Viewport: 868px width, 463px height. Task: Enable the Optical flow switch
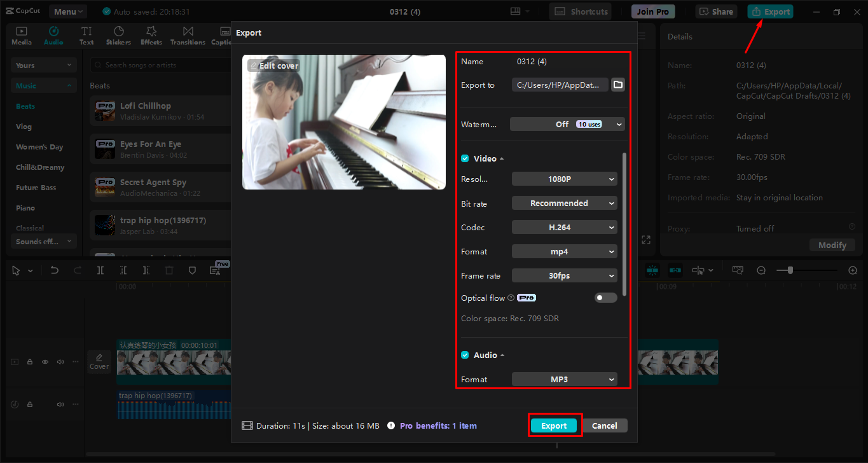pyautogui.click(x=605, y=297)
